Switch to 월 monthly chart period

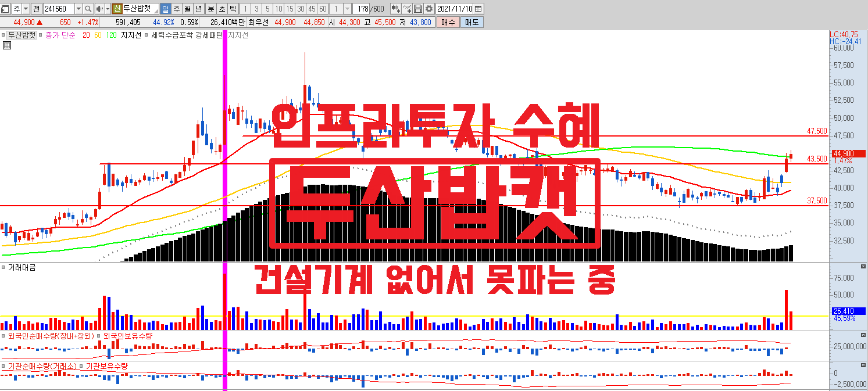187,9
